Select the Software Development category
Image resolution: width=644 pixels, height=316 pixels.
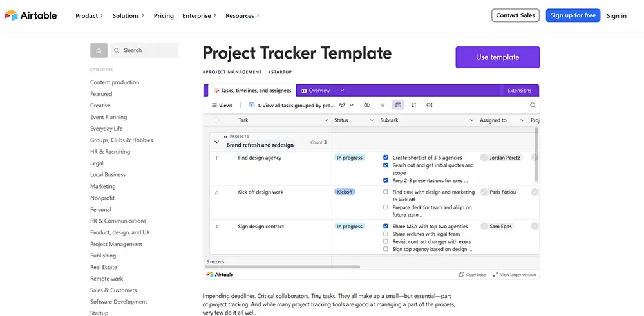tap(118, 302)
